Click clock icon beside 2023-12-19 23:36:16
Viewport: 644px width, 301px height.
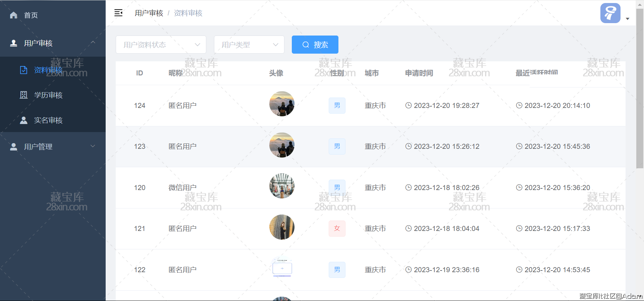pos(408,269)
